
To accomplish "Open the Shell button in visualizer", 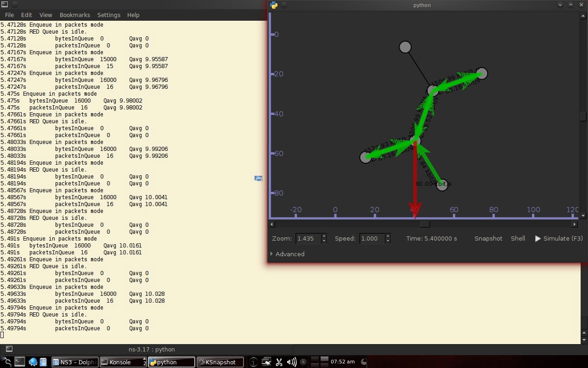I will pyautogui.click(x=518, y=238).
